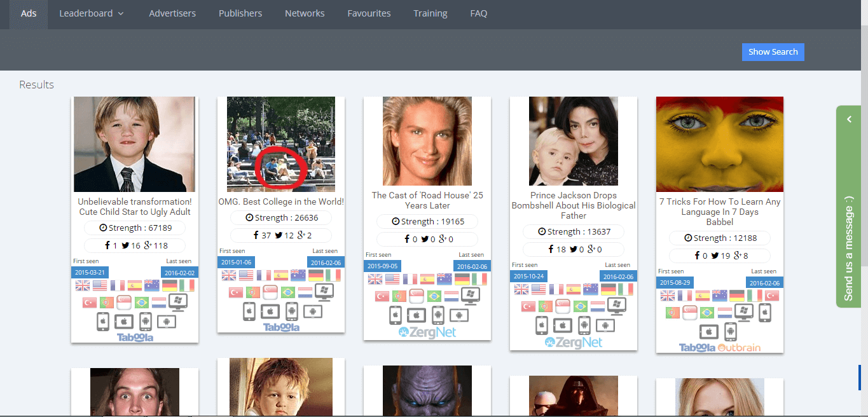Expand the Send us a message panel

pyautogui.click(x=848, y=120)
